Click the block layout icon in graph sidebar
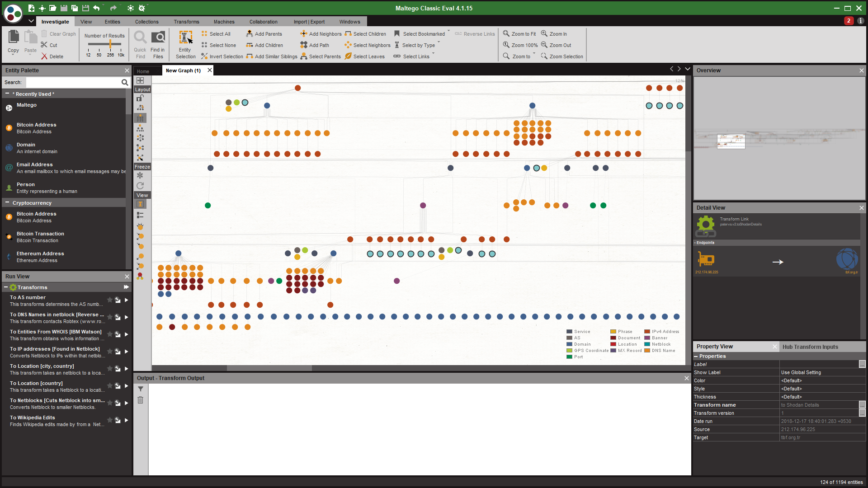868x488 pixels. (x=140, y=118)
